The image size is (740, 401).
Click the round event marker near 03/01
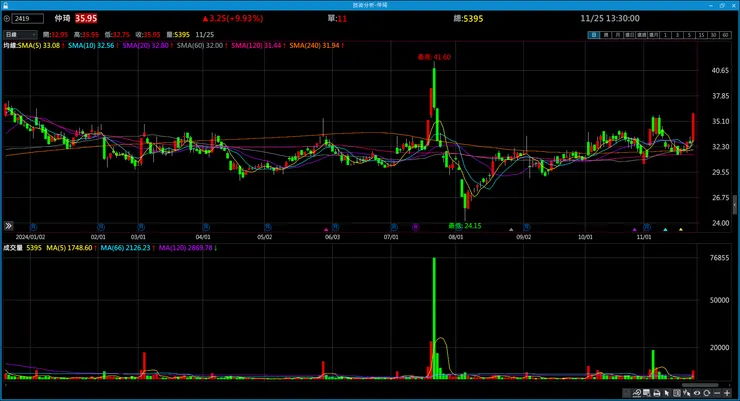(x=141, y=227)
